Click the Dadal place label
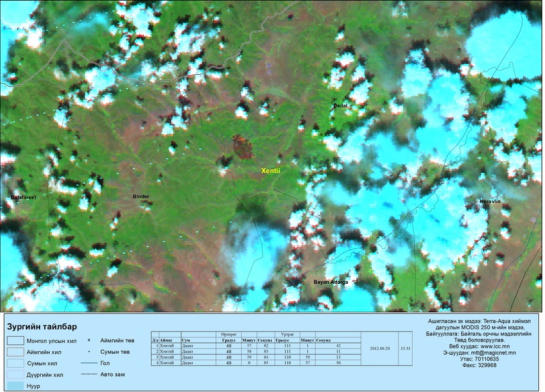The image size is (545, 392). (x=340, y=105)
